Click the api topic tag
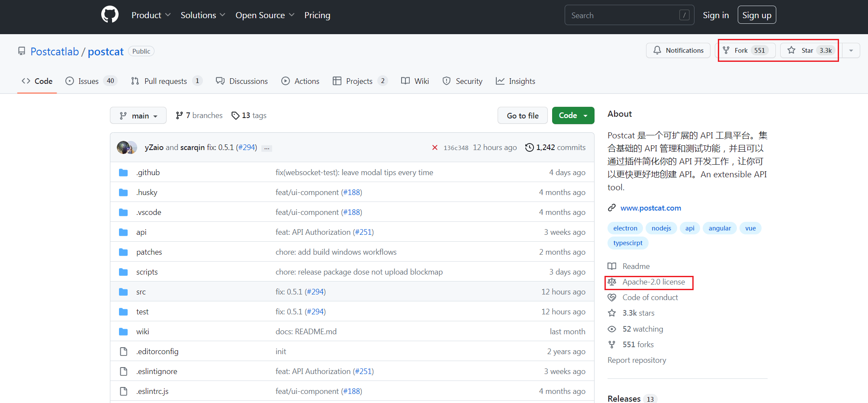The image size is (868, 403). [x=689, y=228]
